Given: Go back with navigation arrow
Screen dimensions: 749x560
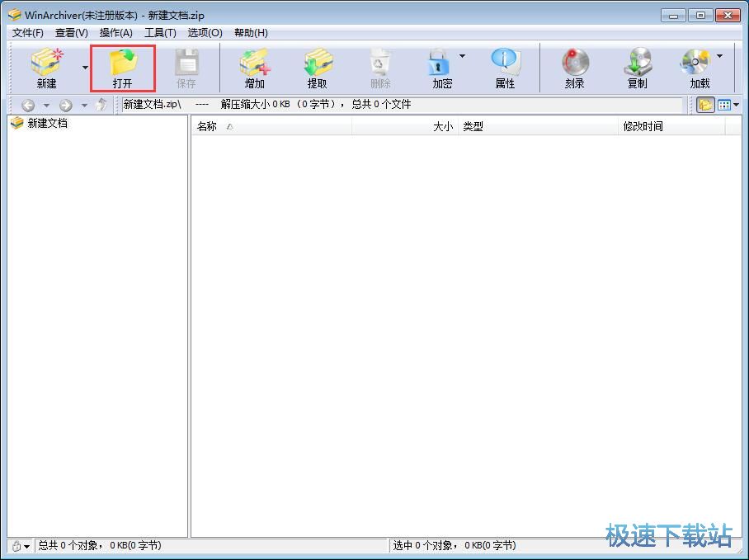Looking at the screenshot, I should pyautogui.click(x=28, y=105).
